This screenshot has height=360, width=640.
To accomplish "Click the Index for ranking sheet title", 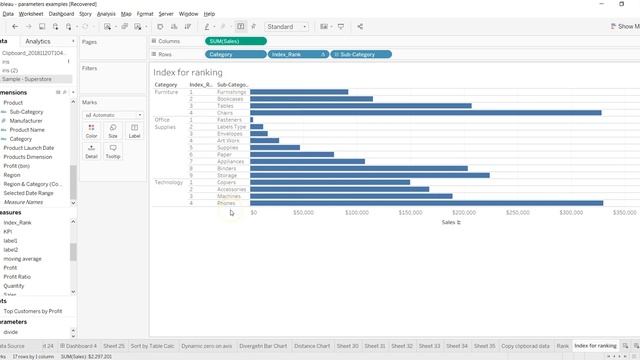I will coord(188,72).
